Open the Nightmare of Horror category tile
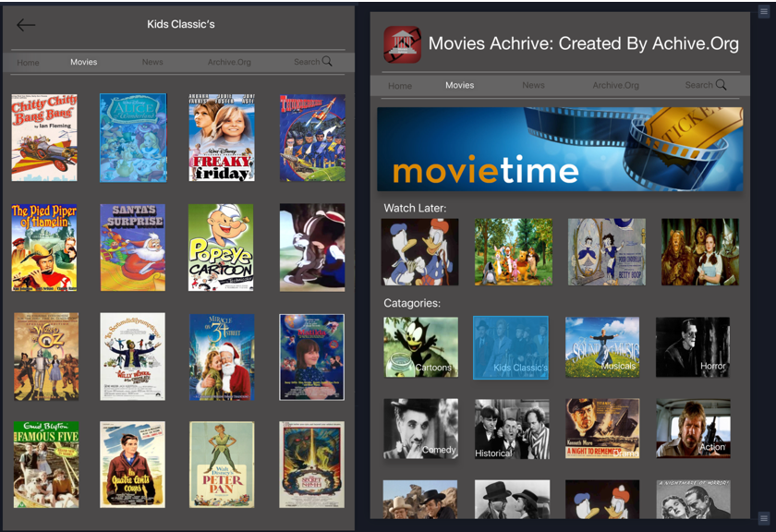 pyautogui.click(x=694, y=500)
